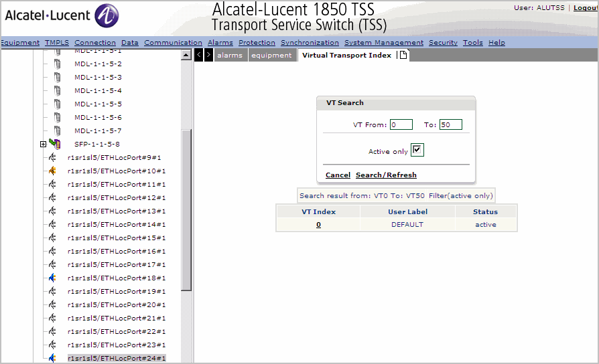This screenshot has width=599, height=364.
Task: Open the Tools menu
Action: point(473,42)
